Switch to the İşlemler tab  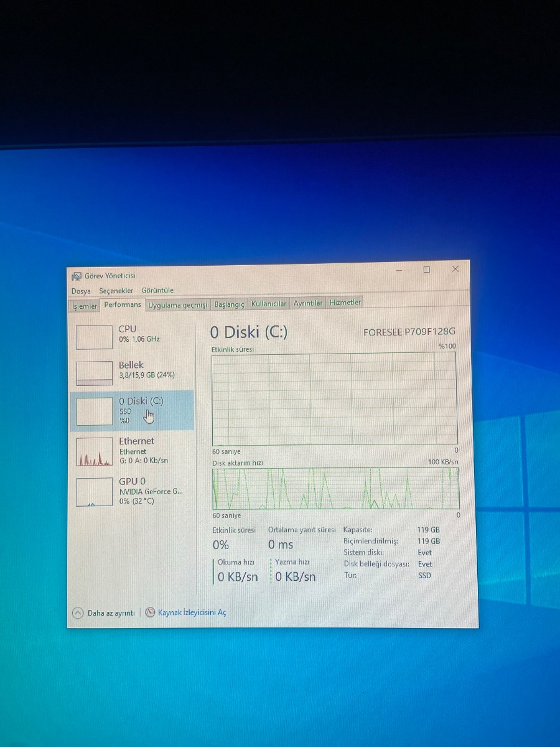click(x=85, y=306)
